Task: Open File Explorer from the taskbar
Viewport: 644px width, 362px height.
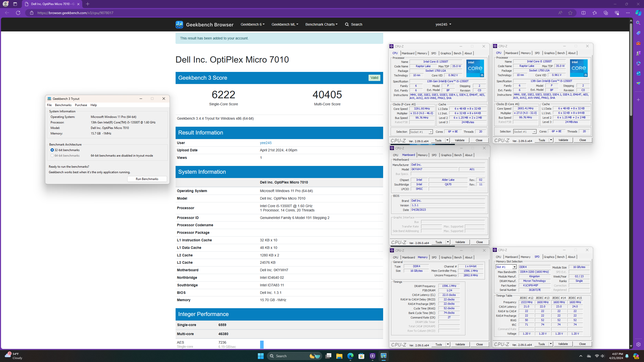Action: tap(339, 356)
